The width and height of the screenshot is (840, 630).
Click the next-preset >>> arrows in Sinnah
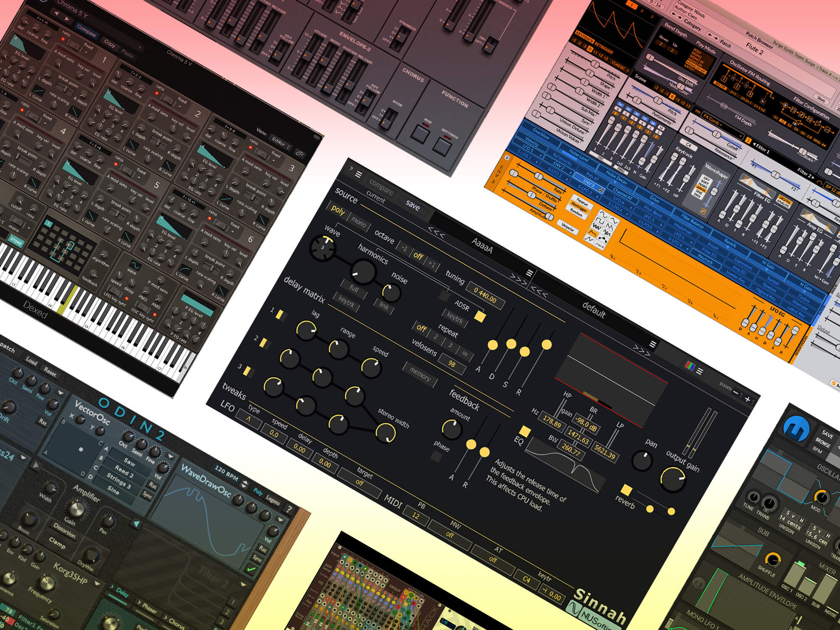[518, 278]
